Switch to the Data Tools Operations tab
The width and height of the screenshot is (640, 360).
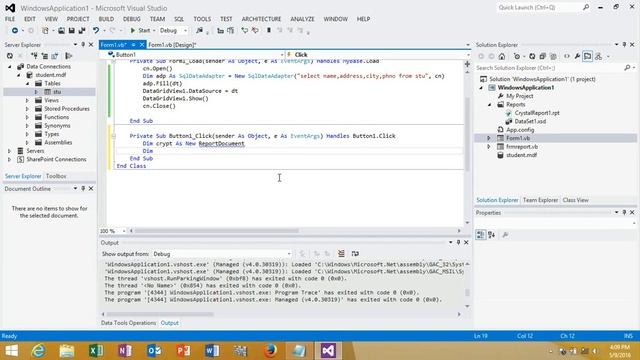click(129, 323)
